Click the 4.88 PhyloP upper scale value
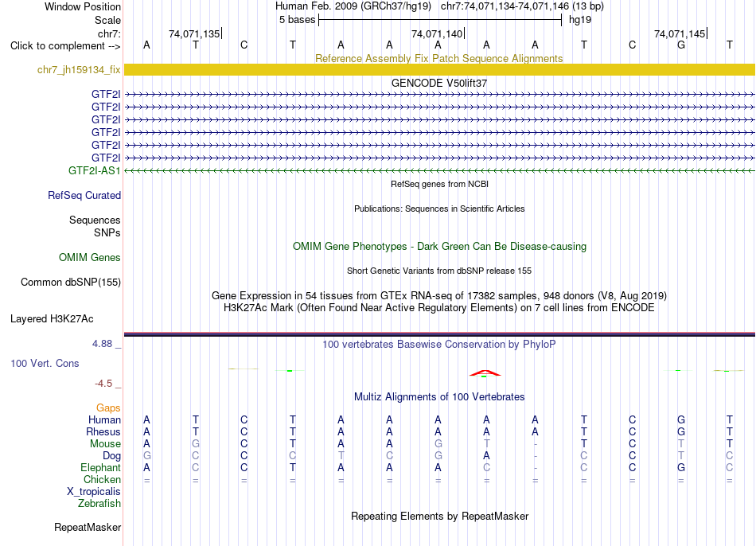The image size is (756, 546). [102, 344]
